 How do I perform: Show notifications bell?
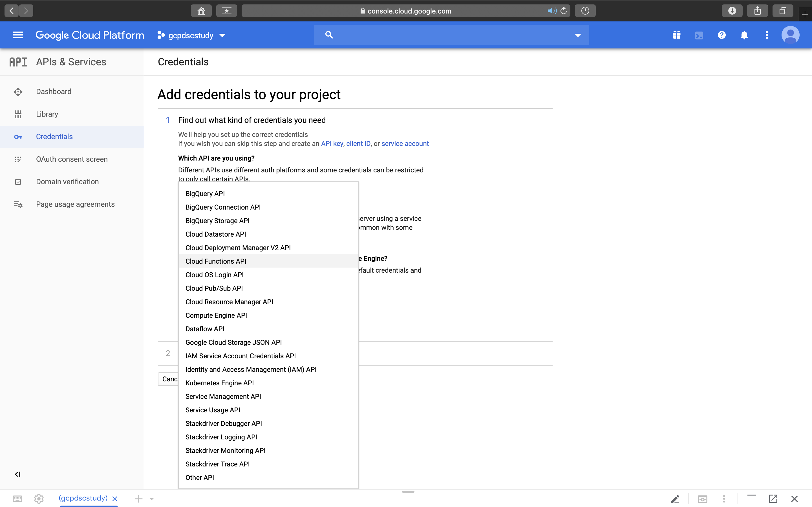tap(744, 35)
